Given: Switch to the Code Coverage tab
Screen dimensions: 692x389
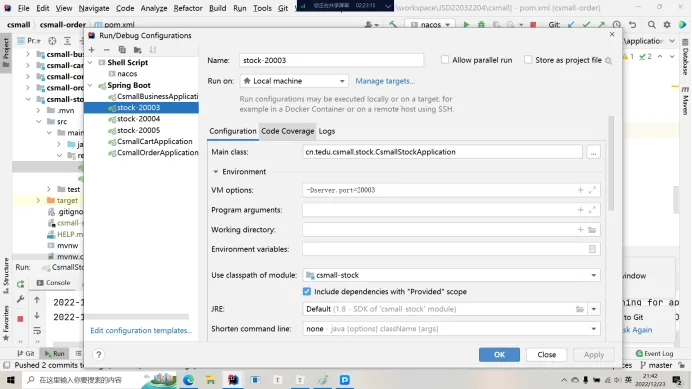Looking at the screenshot, I should [x=287, y=131].
